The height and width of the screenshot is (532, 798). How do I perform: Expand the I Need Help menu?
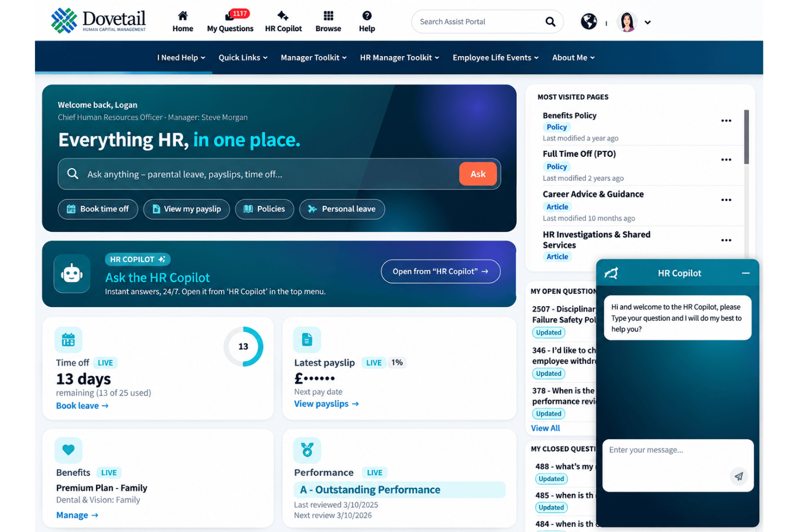click(x=181, y=58)
